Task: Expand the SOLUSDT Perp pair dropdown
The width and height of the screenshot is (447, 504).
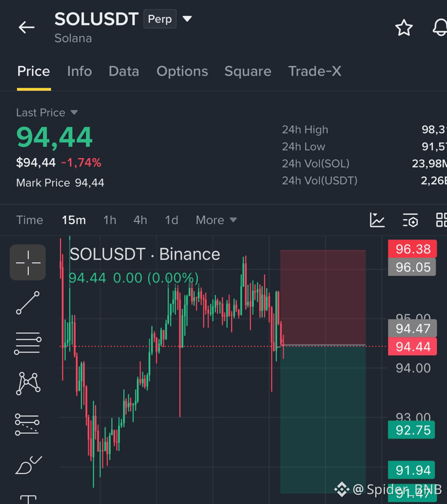Action: 187,19
